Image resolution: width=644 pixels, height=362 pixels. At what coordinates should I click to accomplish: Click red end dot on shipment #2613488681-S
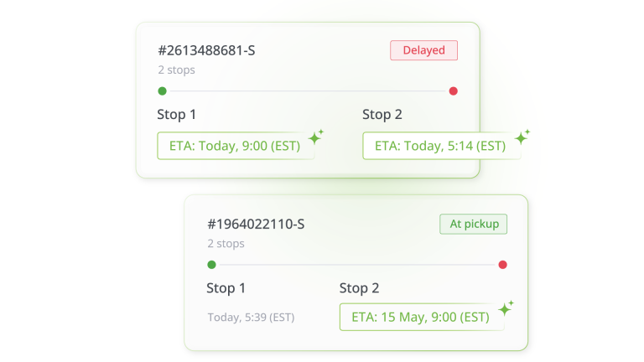454,90
